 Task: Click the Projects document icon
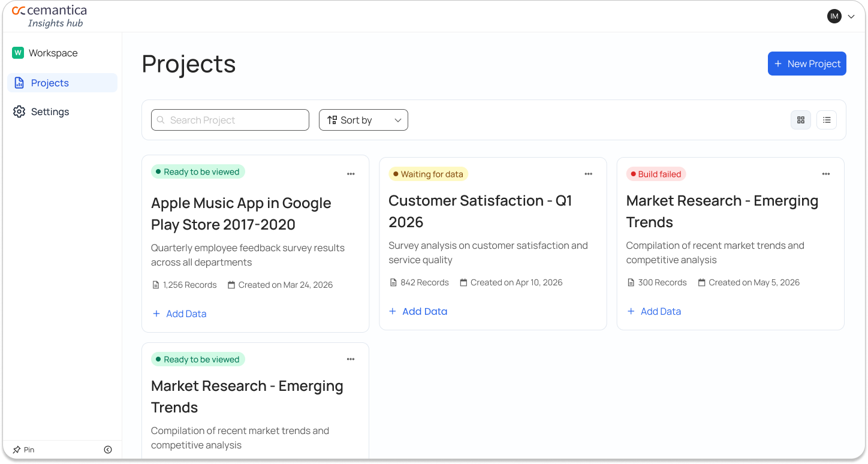(x=19, y=83)
